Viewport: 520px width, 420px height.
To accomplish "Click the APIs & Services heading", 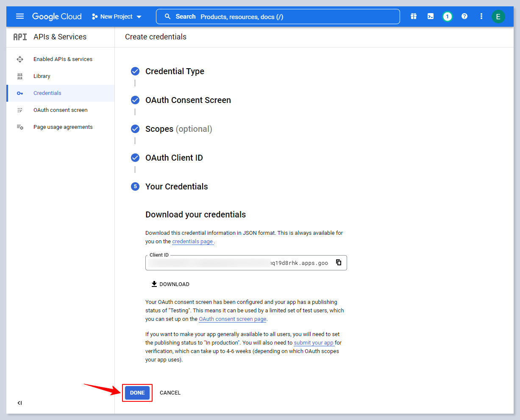I will [x=60, y=37].
